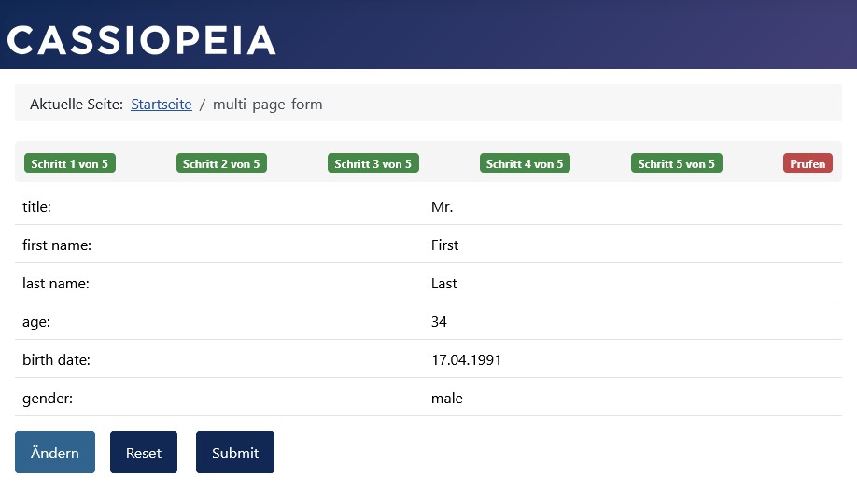Select the Schritt 3 von 5 step
857x504 pixels.
373,163
